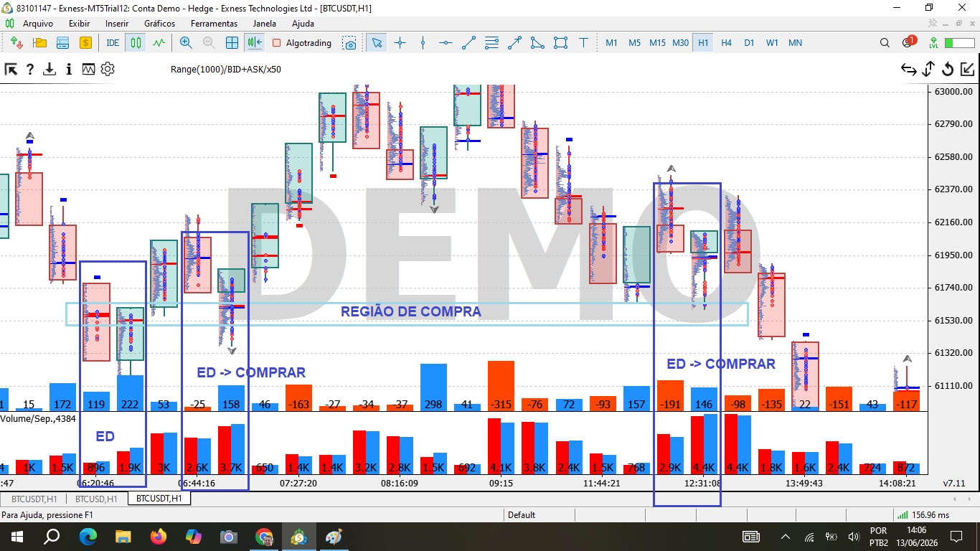Open the blue panel toolbar icon

63,42
